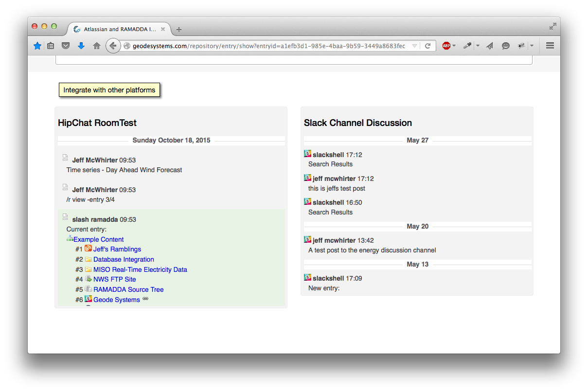Click chain link icon after Geode Systems
Viewport: 588px width, 392px height.
tap(145, 299)
